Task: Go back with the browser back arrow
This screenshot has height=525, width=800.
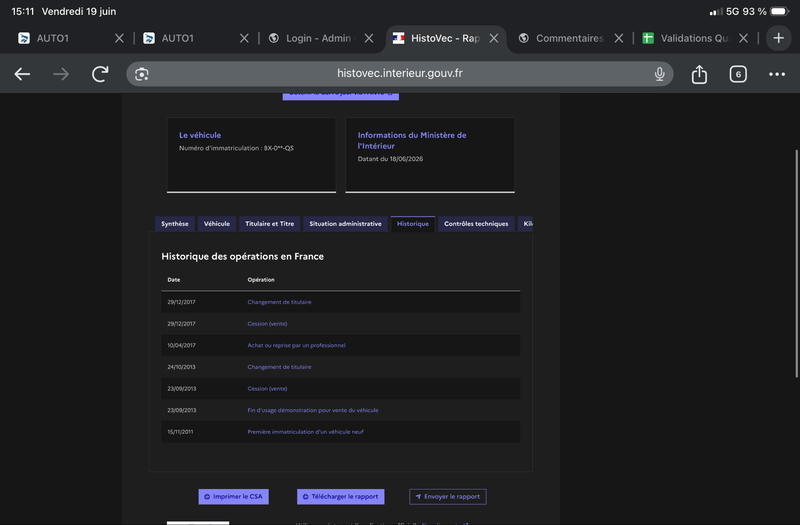Action: tap(22, 74)
